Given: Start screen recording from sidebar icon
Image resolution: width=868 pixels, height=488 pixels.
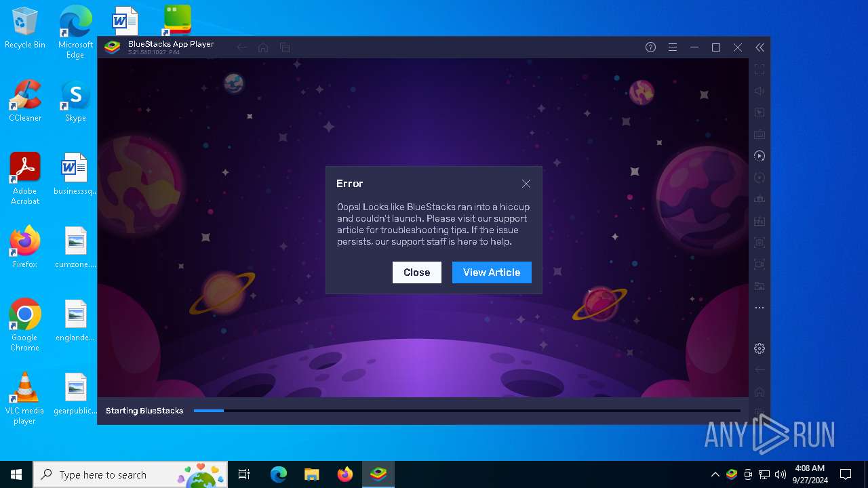Looking at the screenshot, I should click(x=759, y=264).
